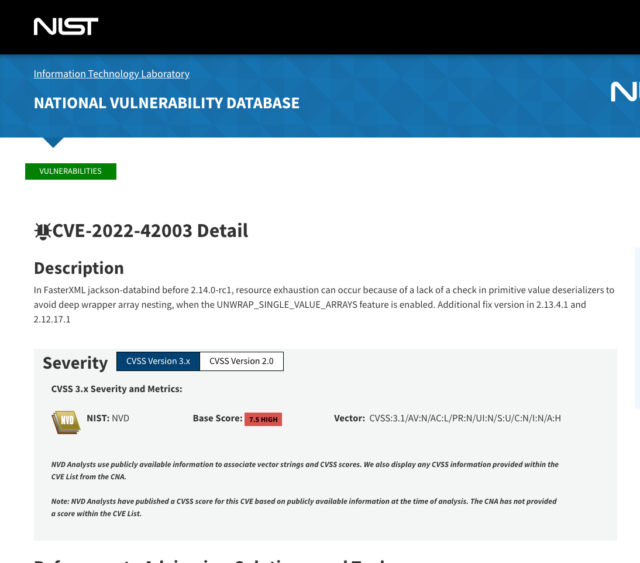
Task: Click the NIST: NVD source label
Action: click(108, 418)
